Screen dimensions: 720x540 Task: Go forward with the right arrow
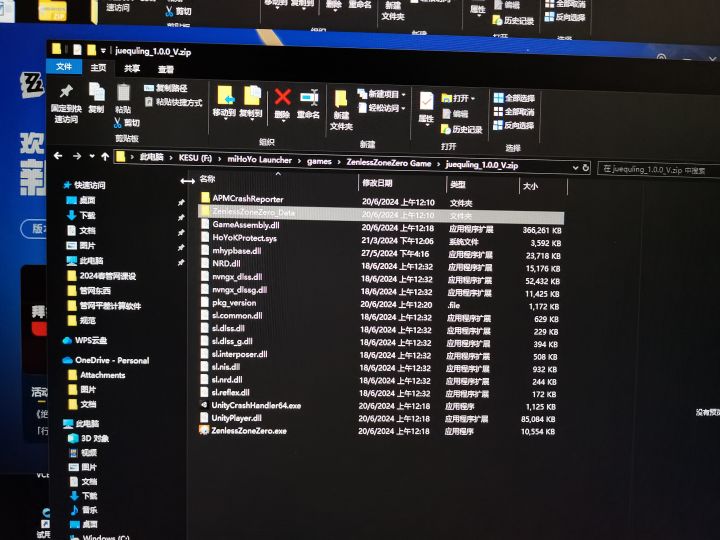77,156
